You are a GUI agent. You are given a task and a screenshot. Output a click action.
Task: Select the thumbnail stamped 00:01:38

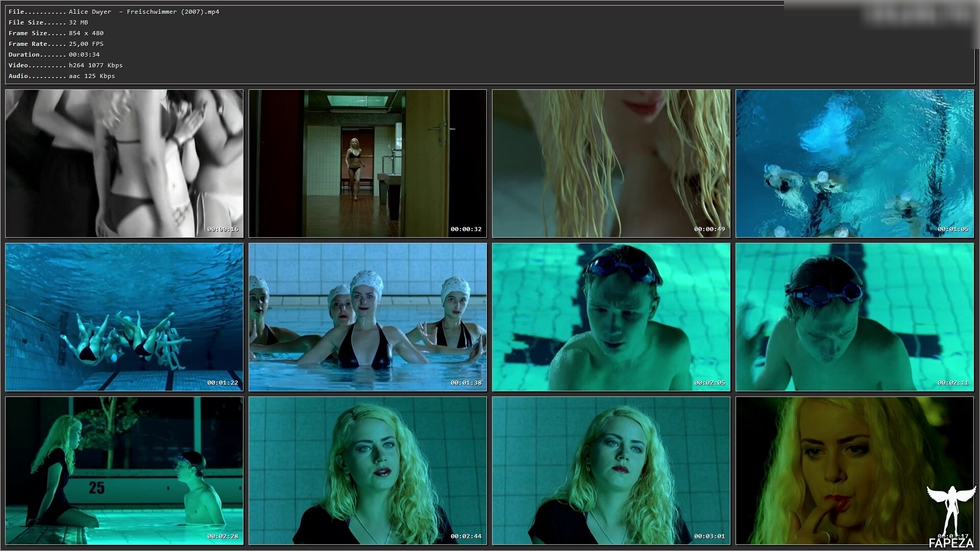tap(367, 317)
